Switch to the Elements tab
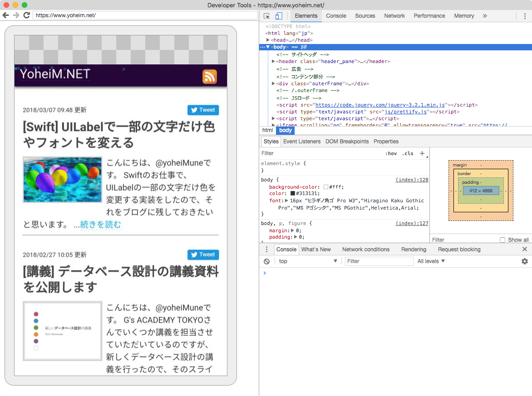The height and width of the screenshot is (396, 532). (306, 16)
